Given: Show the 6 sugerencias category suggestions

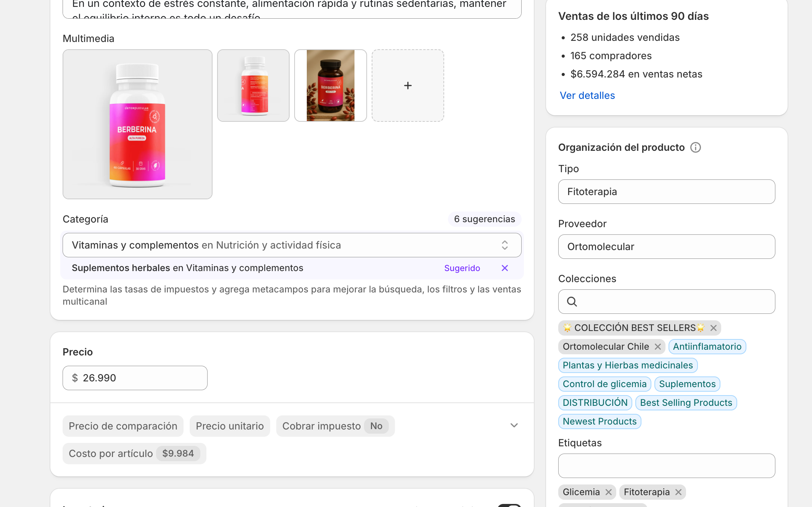Looking at the screenshot, I should 484,219.
